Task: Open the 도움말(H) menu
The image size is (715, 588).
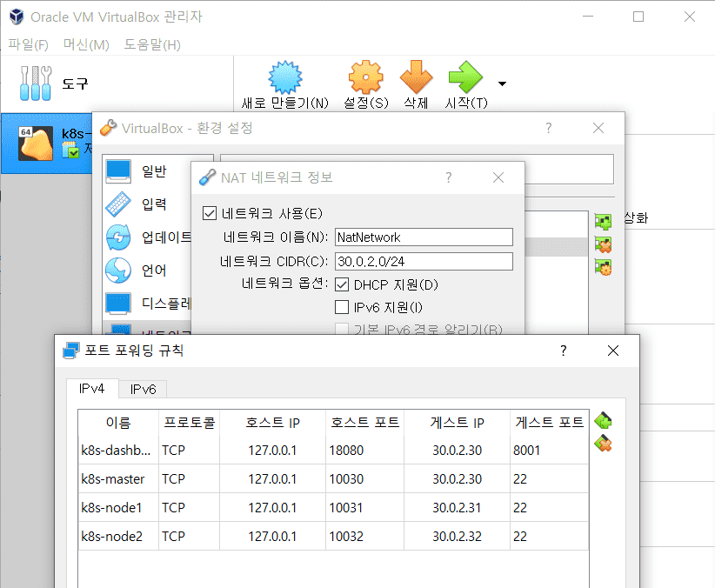Action: click(x=152, y=44)
